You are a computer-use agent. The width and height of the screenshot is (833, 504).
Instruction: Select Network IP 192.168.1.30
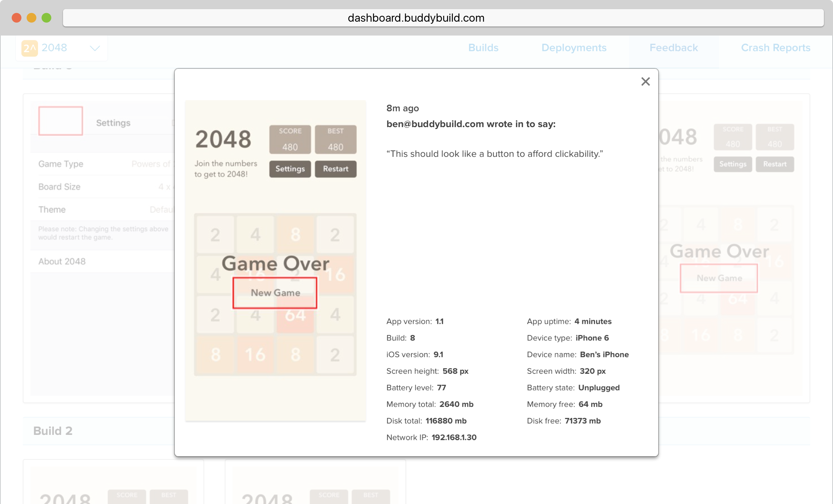(x=454, y=437)
